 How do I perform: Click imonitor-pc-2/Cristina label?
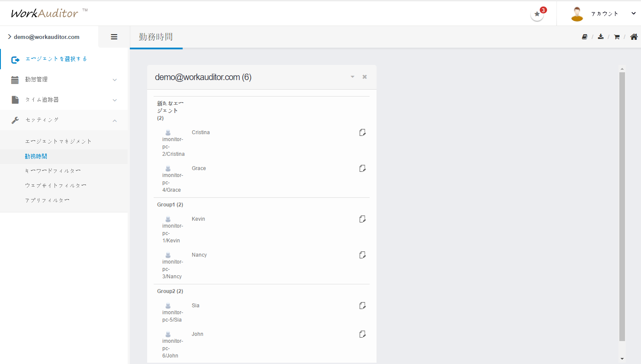173,147
